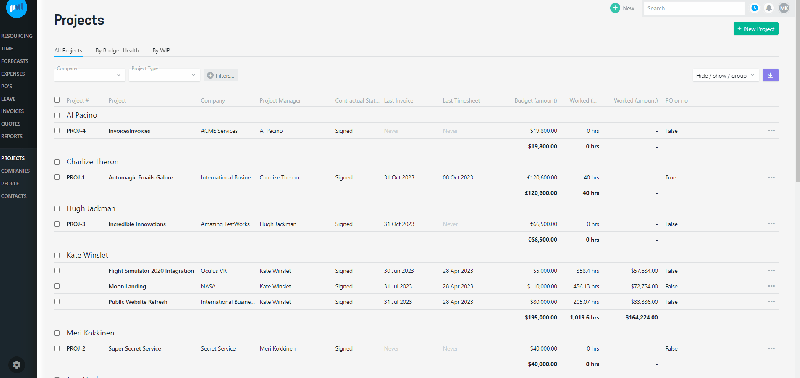Check the Flight Simulator row checkbox

57,271
